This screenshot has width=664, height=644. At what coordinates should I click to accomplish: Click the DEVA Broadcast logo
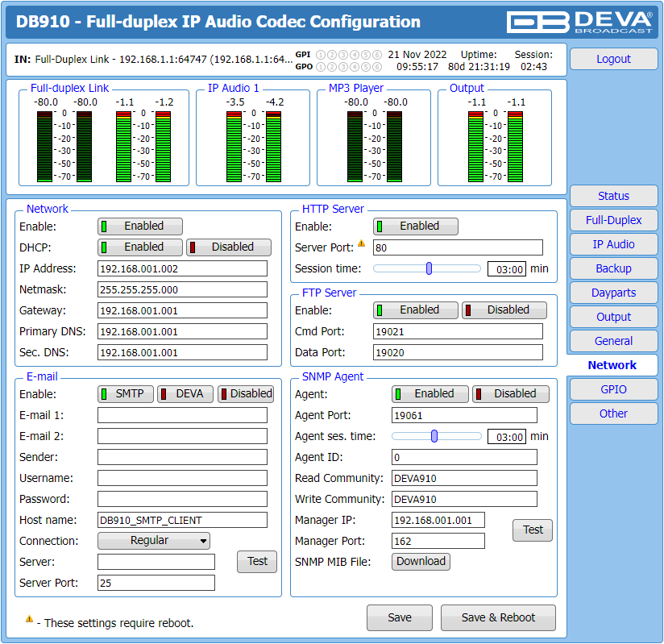point(579,22)
